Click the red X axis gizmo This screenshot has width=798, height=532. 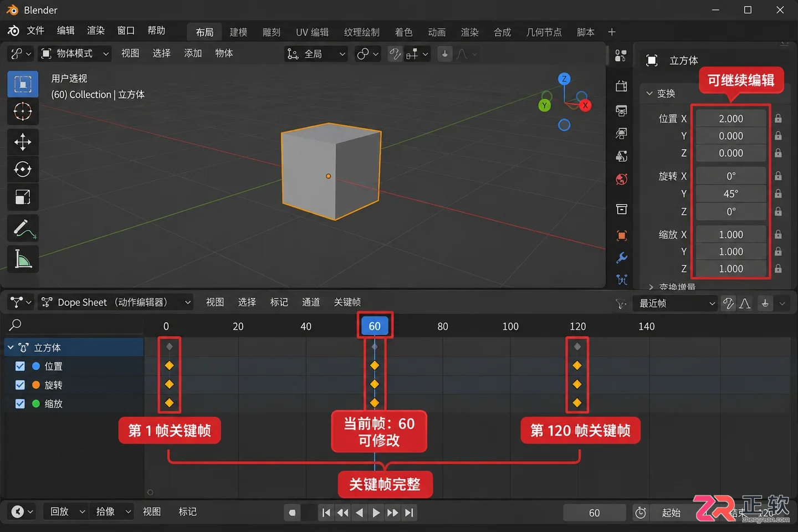[585, 105]
